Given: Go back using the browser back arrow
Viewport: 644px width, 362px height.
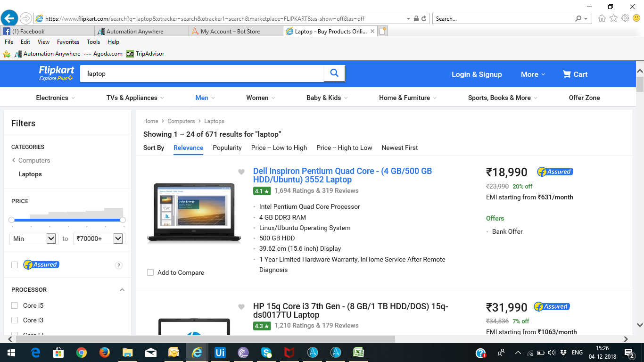Looking at the screenshot, I should click(9, 18).
